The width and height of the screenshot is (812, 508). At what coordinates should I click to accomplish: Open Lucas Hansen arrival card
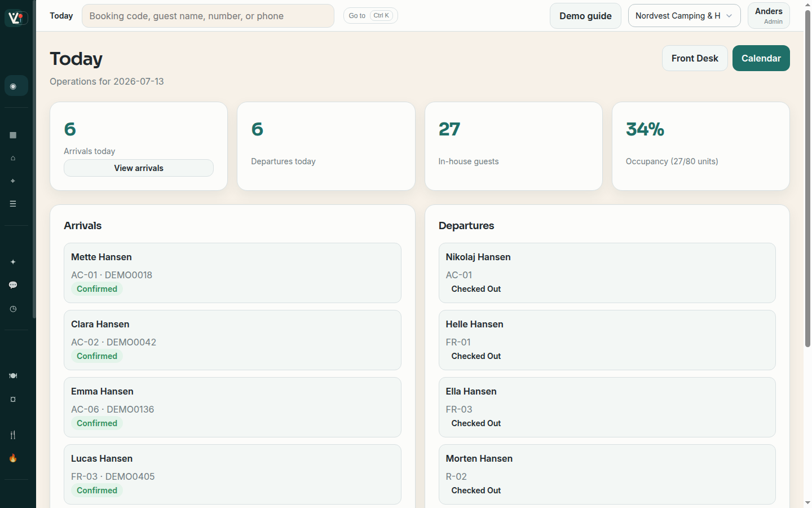point(232,475)
